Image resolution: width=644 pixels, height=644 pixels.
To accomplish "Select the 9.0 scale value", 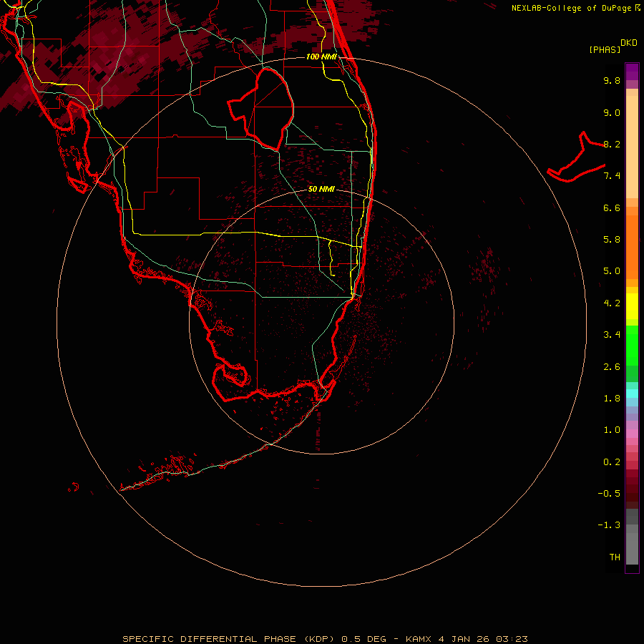I will point(612,112).
